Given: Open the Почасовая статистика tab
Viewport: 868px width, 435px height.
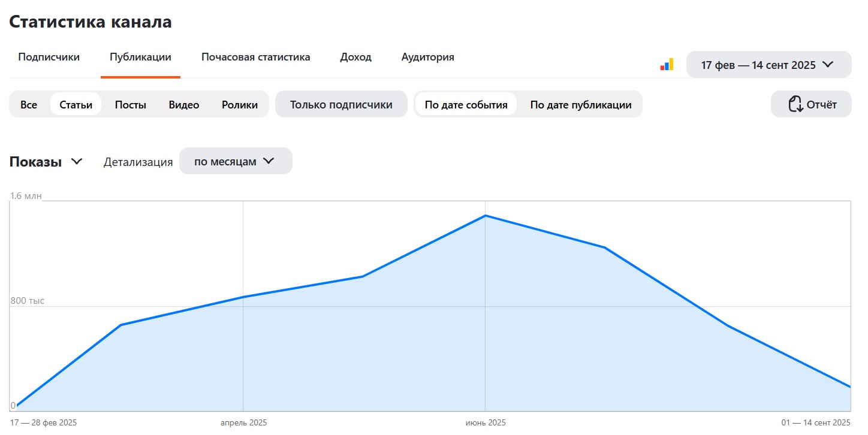Looking at the screenshot, I should pyautogui.click(x=255, y=58).
